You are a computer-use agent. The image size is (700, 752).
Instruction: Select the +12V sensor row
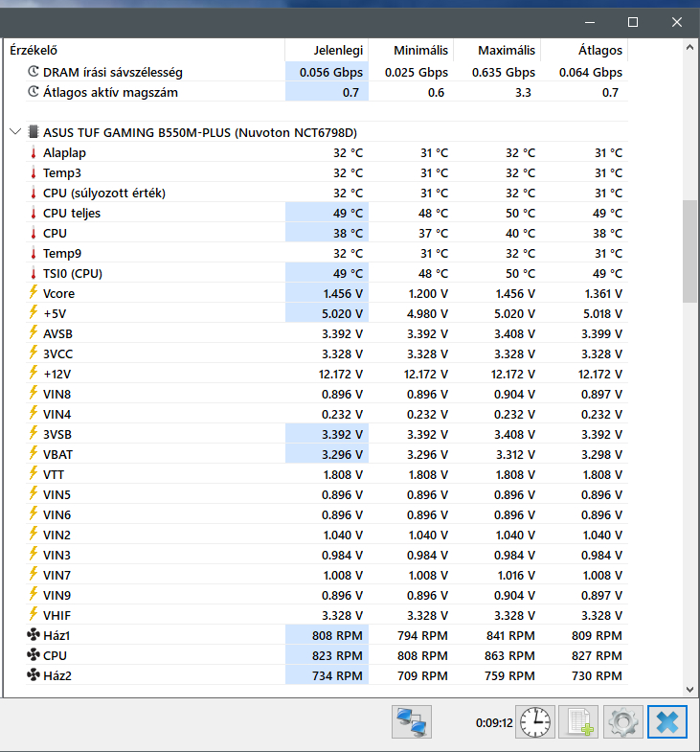point(56,374)
